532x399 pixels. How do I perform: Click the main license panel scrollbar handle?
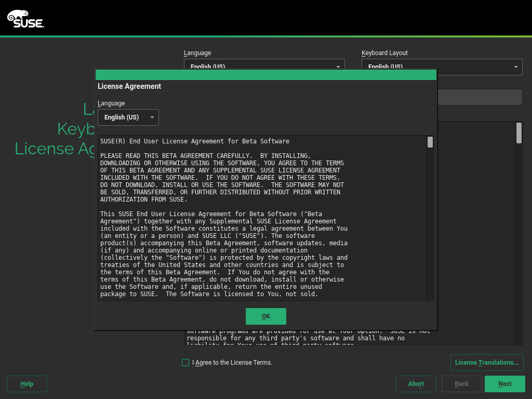[x=518, y=133]
